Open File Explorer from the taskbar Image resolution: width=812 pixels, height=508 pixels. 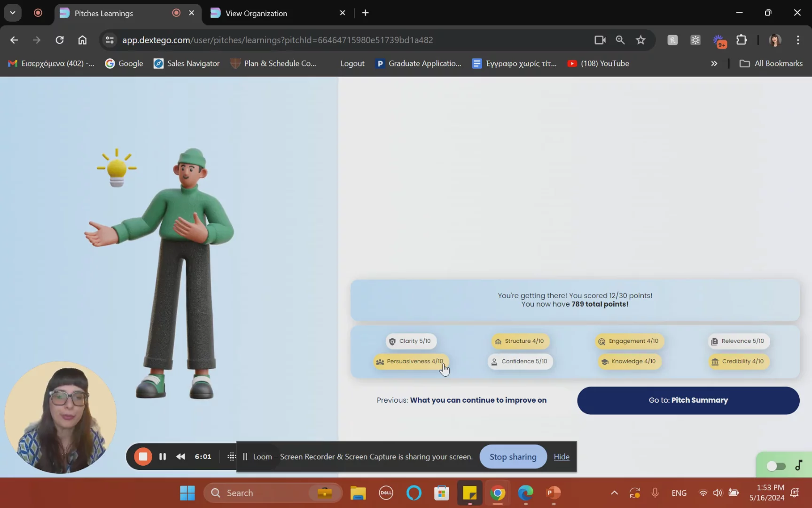358,493
